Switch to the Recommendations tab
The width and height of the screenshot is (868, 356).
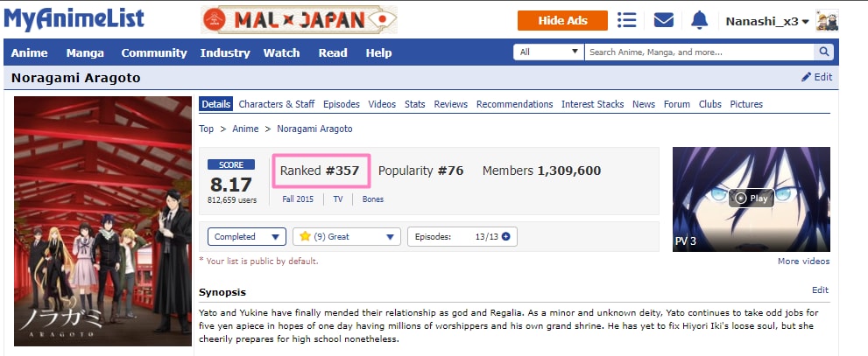[x=515, y=104]
